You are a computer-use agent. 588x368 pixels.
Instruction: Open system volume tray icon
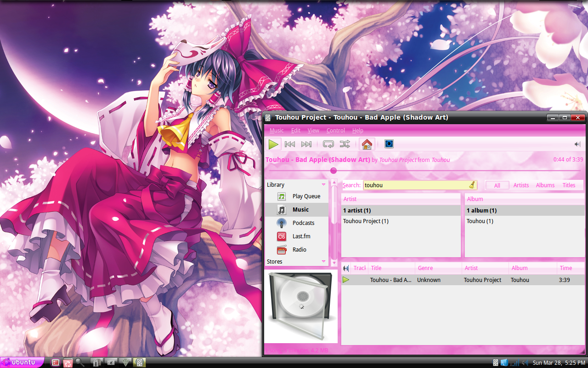525,362
